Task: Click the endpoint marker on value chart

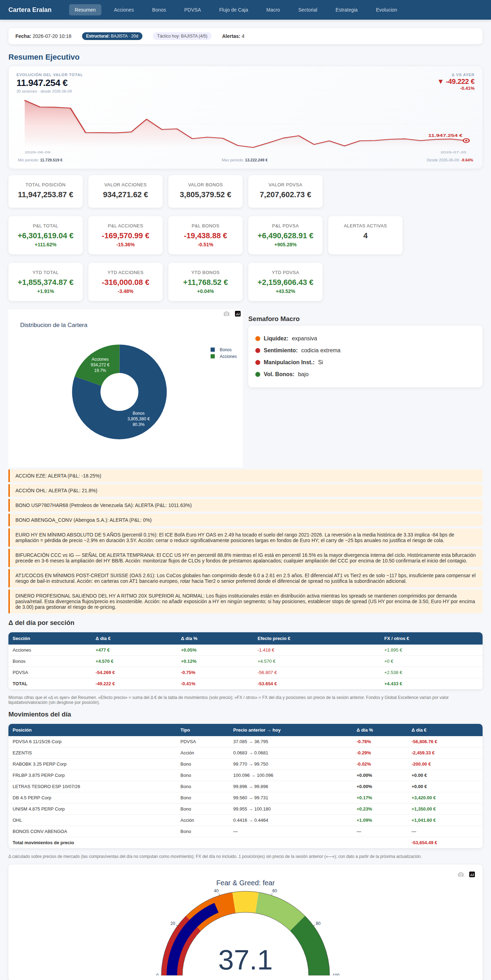Action: [466, 140]
